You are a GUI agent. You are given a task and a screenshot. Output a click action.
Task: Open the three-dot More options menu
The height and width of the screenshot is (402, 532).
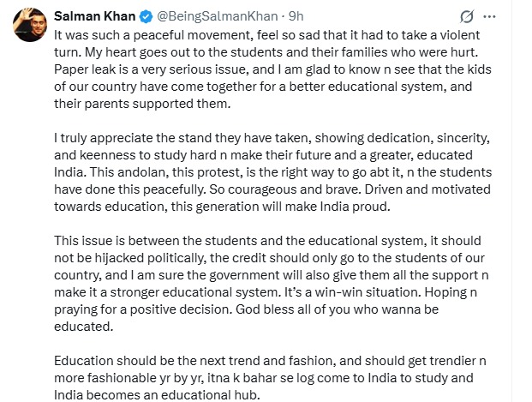coord(489,16)
